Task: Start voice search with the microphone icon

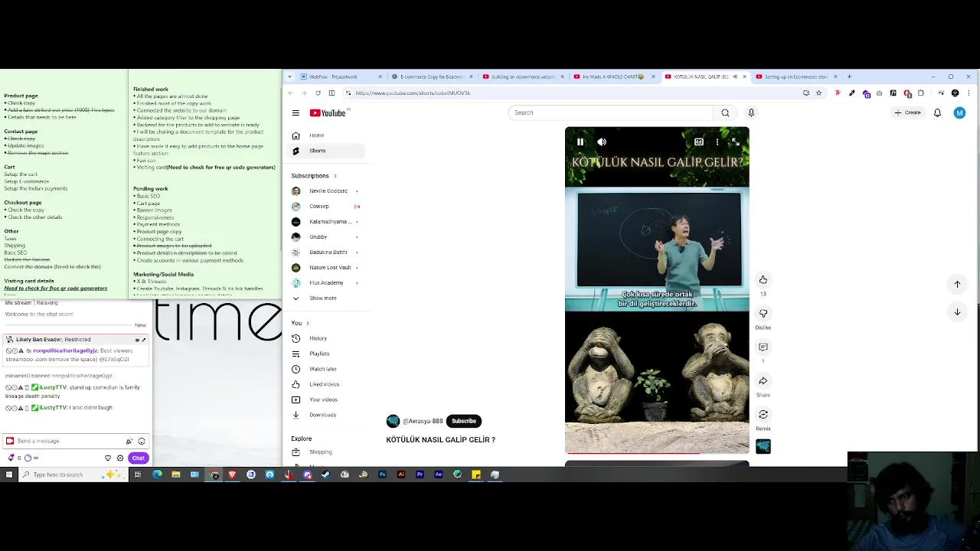Action: click(751, 112)
